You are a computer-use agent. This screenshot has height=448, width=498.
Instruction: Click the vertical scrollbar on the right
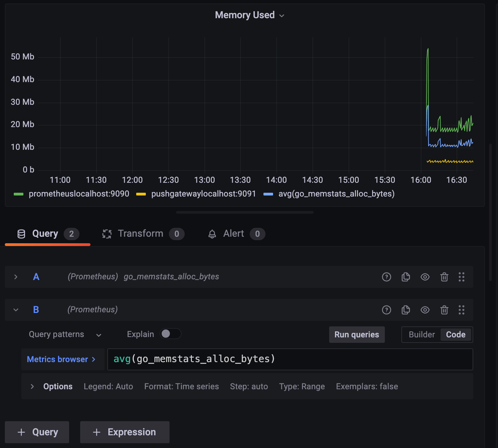tap(490, 212)
